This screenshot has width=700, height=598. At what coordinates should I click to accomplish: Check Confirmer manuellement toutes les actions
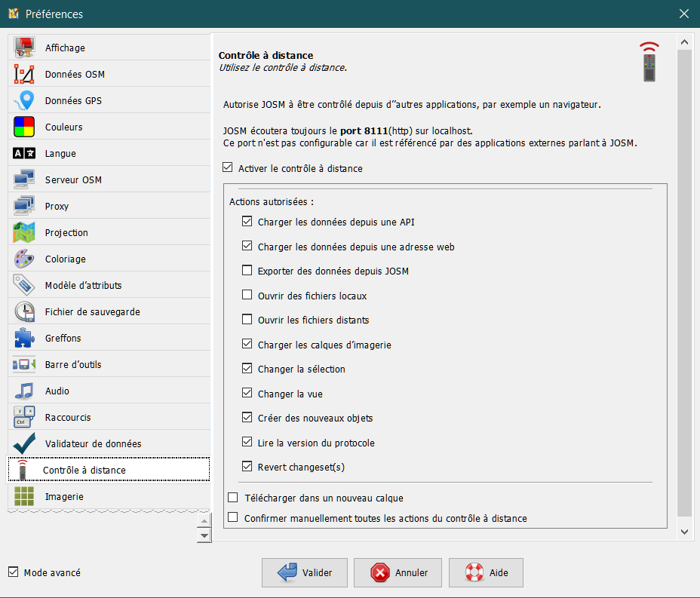tap(233, 518)
